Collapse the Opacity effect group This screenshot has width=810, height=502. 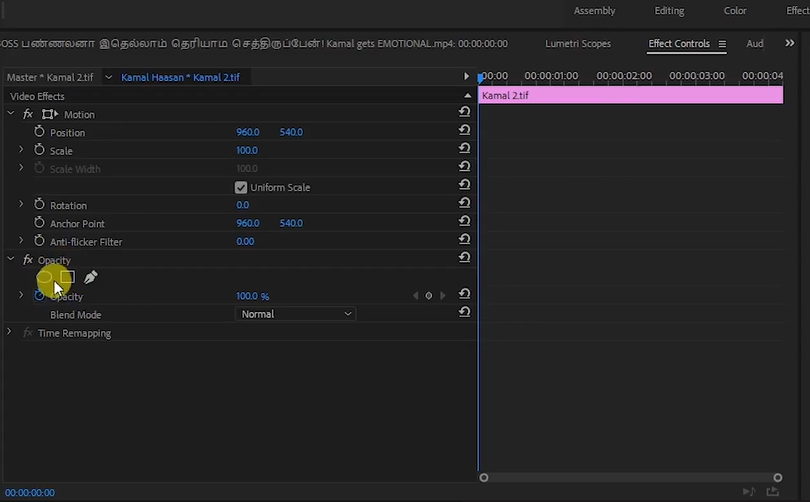(x=11, y=259)
